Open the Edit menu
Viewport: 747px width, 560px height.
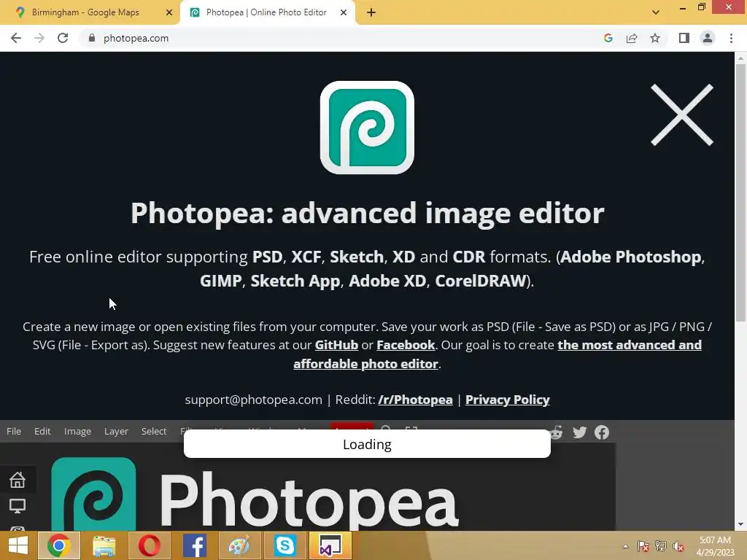pos(42,431)
